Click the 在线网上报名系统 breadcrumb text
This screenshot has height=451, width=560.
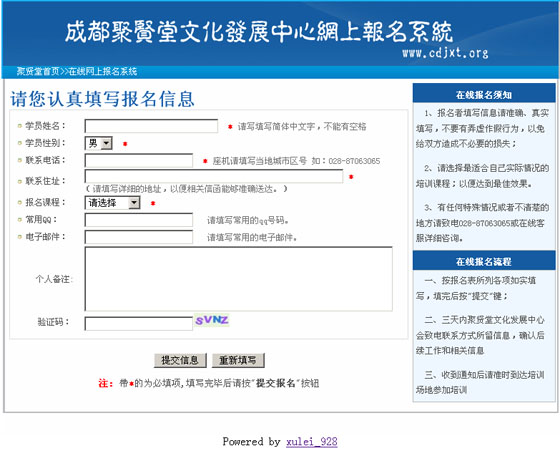pyautogui.click(x=102, y=71)
